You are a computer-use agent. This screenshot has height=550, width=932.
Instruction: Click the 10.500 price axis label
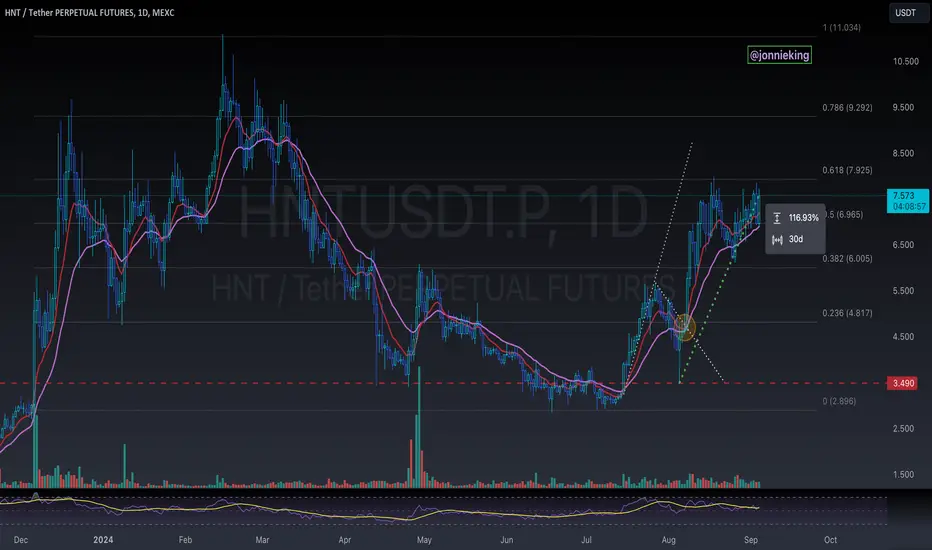click(x=905, y=61)
